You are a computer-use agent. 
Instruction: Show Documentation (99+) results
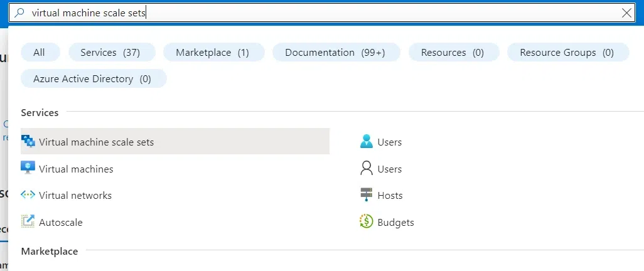click(x=335, y=53)
